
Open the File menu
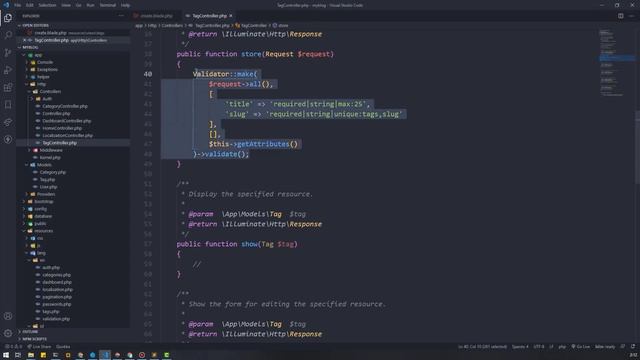pyautogui.click(x=18, y=5)
